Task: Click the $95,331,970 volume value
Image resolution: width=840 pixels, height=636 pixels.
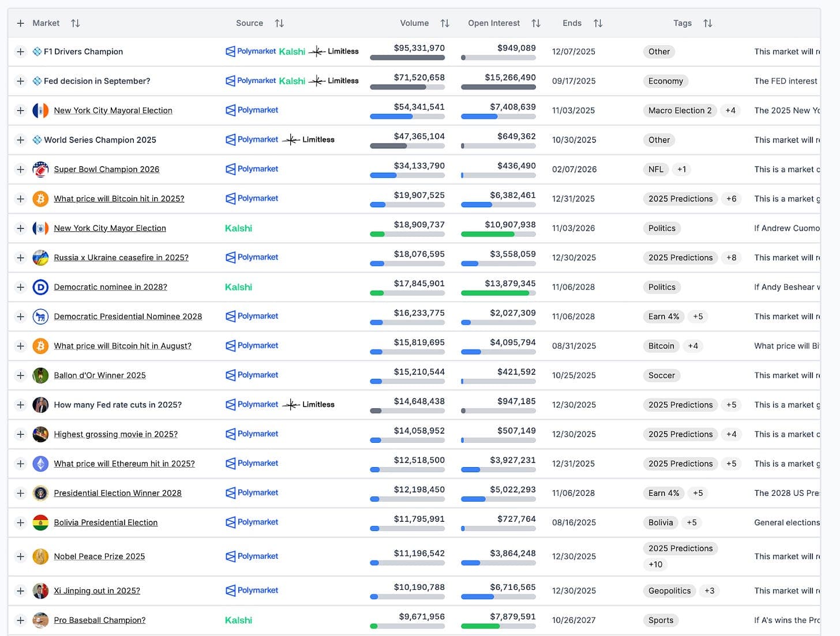Action: tap(419, 48)
